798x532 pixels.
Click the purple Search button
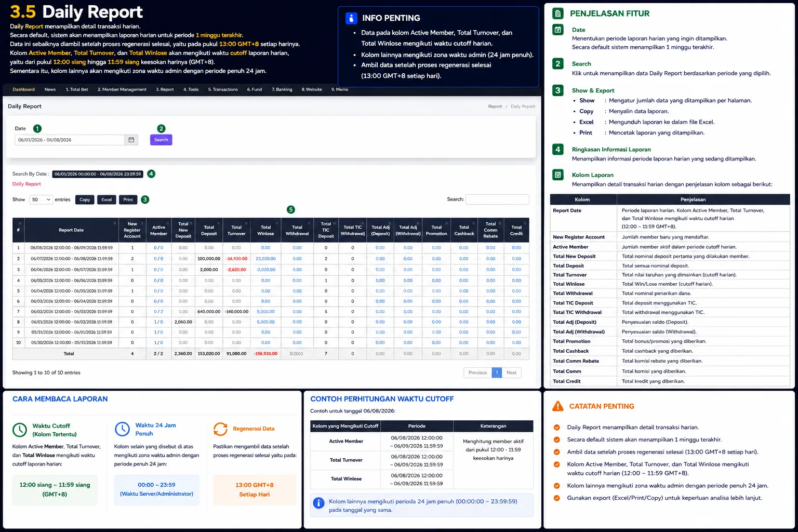click(161, 140)
